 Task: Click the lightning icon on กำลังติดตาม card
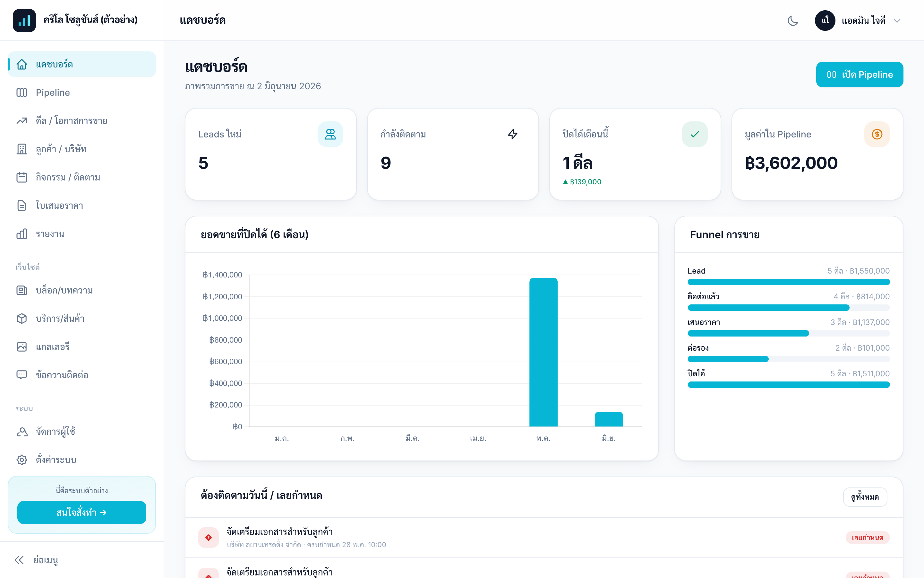click(x=512, y=134)
